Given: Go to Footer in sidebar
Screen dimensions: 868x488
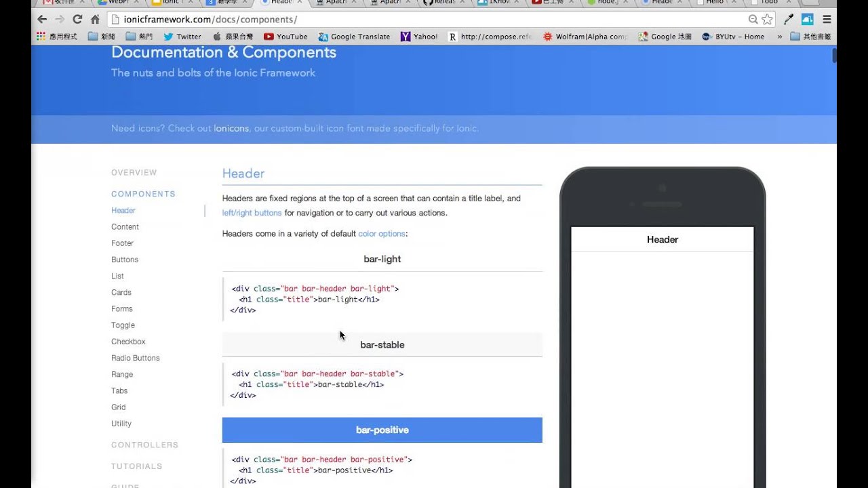Looking at the screenshot, I should point(122,243).
